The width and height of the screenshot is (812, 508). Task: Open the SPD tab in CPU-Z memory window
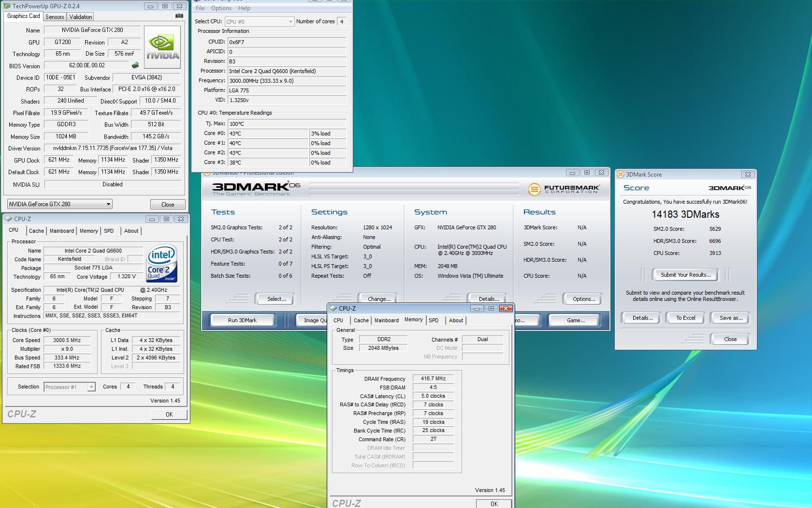[x=434, y=320]
